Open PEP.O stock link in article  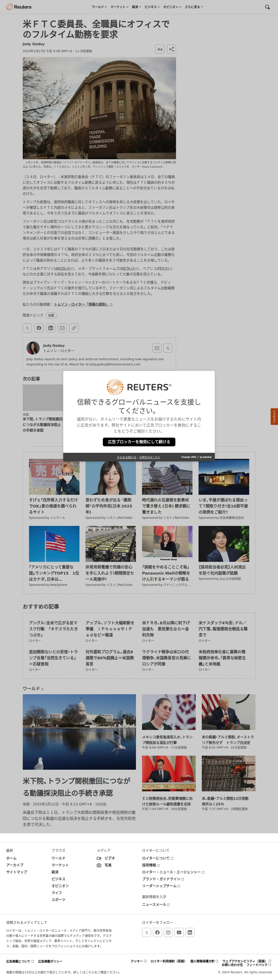165,269
